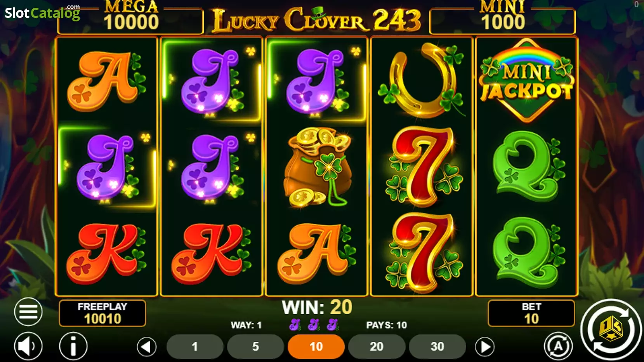Image resolution: width=644 pixels, height=362 pixels.
Task: Click the golden horseshoe symbol
Action: pyautogui.click(x=422, y=80)
